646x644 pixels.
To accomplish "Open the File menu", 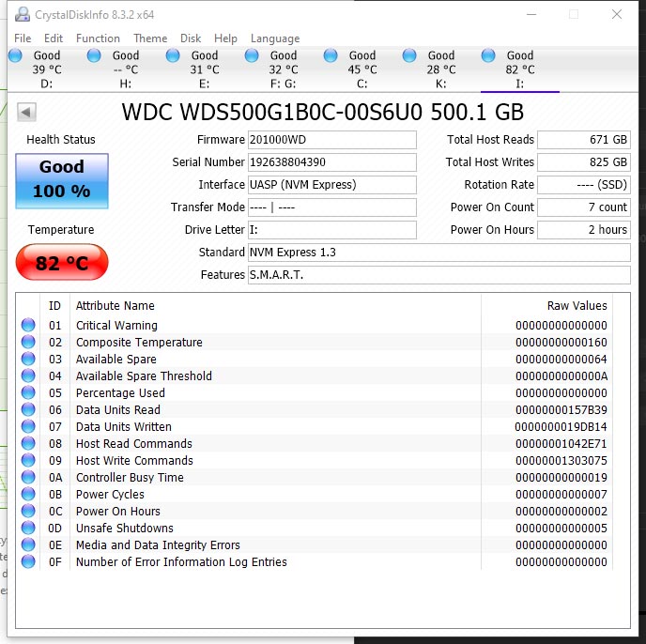I will tap(23, 38).
